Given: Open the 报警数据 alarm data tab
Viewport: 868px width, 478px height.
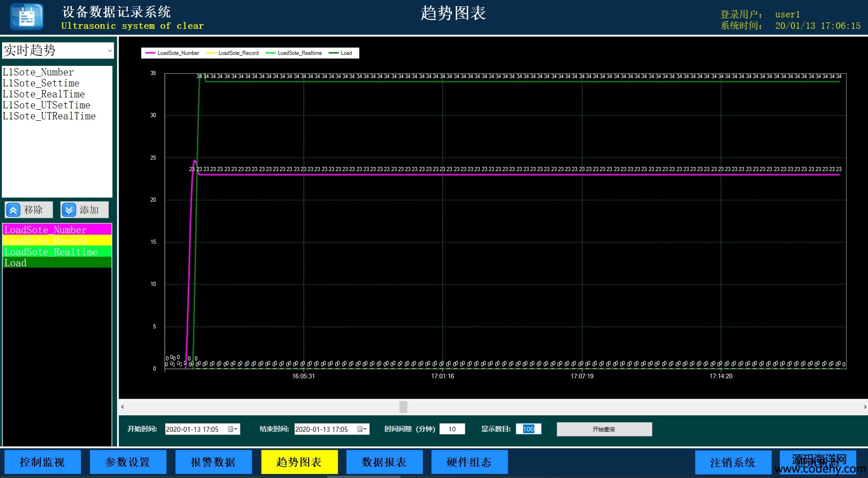Looking at the screenshot, I should click(213, 462).
